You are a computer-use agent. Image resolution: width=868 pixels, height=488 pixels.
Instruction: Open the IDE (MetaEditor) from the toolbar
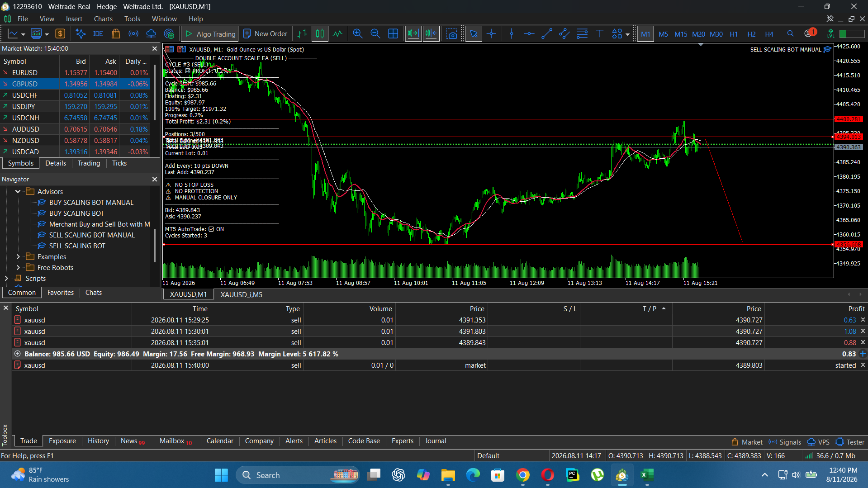[x=98, y=34]
